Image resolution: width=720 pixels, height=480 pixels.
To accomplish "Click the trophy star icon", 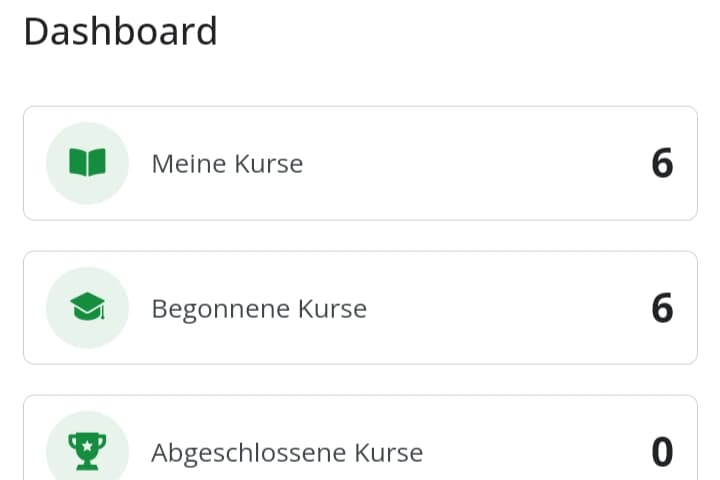I will pos(87,451).
